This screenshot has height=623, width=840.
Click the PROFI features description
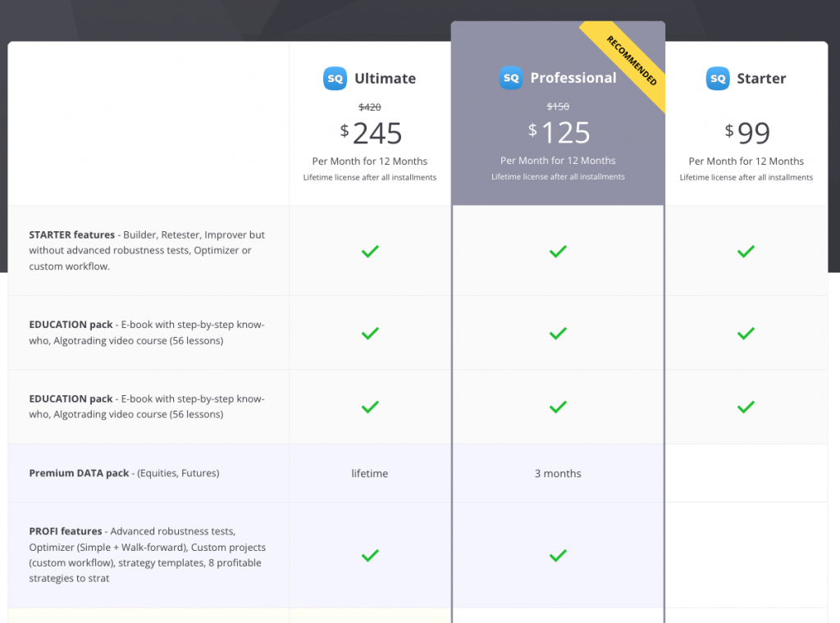click(x=148, y=554)
